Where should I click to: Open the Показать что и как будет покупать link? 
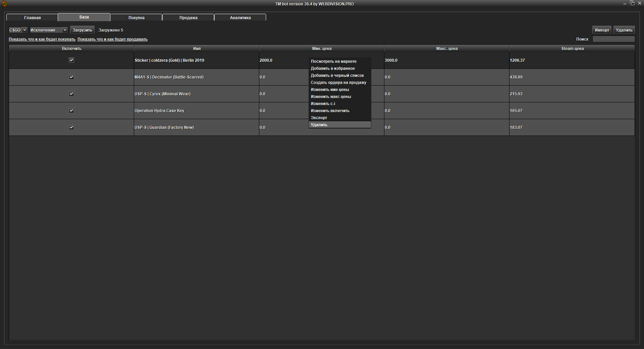42,39
